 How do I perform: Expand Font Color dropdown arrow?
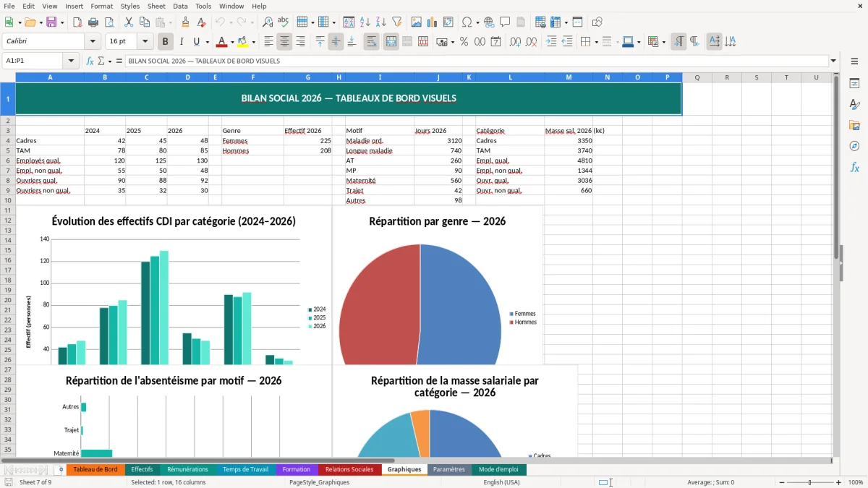pos(231,42)
